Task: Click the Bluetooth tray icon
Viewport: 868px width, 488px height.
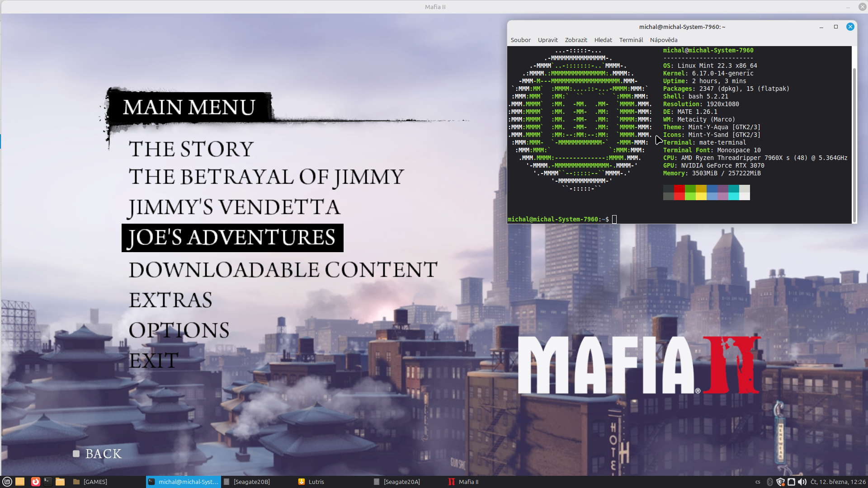Action: pos(770,482)
